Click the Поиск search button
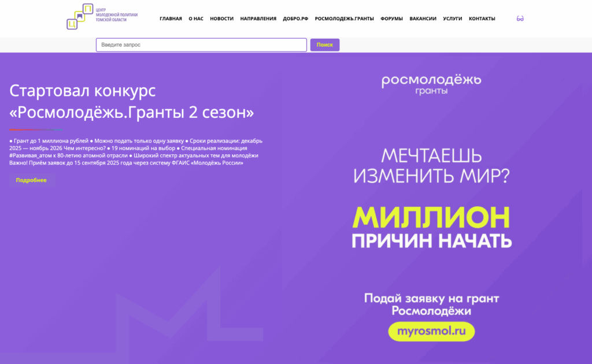 click(325, 45)
